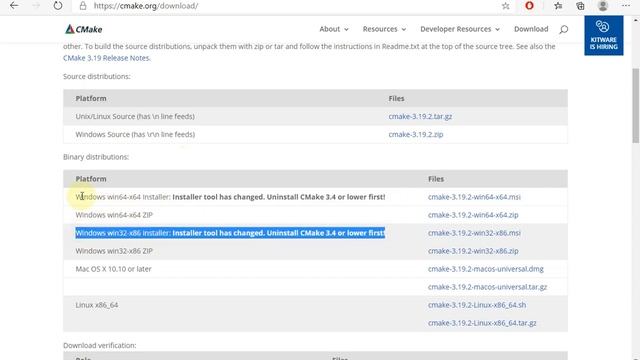Download cmake-3.19.2-macos-universal.tar.gz
640x360 pixels.
coord(487,287)
